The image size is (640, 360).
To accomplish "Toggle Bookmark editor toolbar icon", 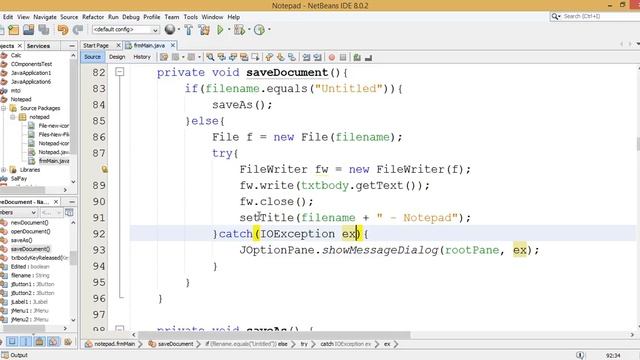I will coord(292,58).
